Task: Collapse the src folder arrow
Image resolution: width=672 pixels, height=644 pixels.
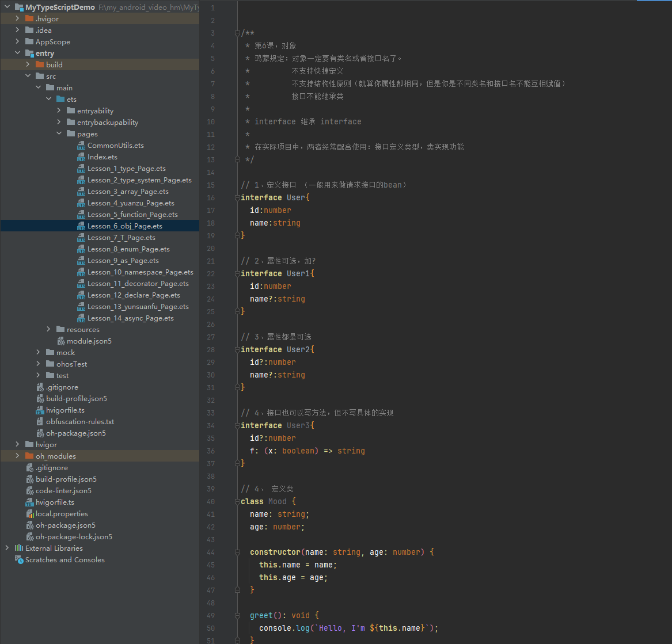Action: 28,76
